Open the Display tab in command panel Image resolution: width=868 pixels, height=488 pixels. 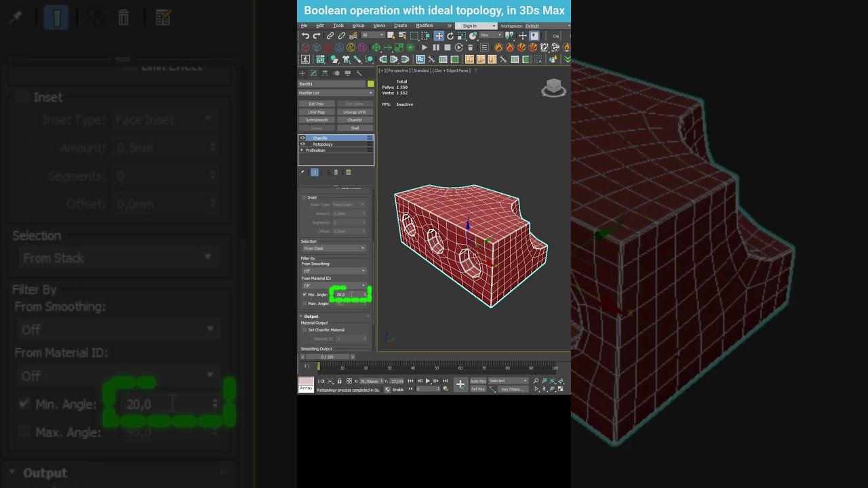pos(347,73)
